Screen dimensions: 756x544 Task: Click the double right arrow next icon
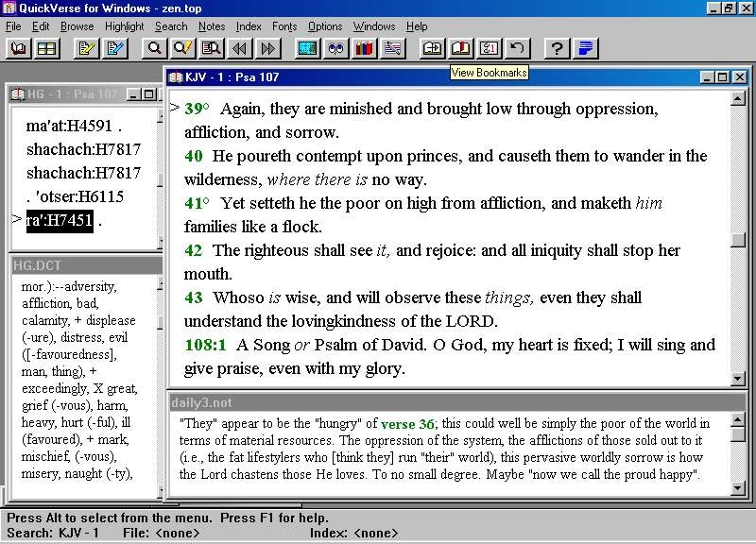pos(268,48)
